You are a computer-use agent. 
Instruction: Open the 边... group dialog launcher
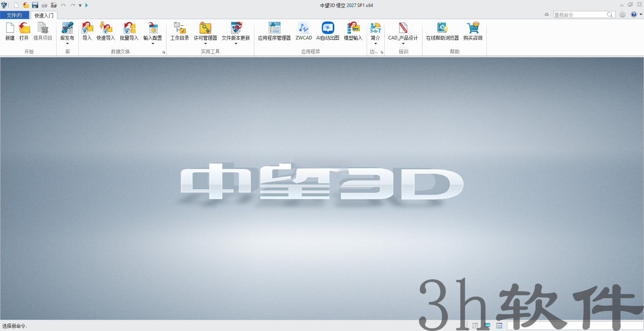point(382,52)
